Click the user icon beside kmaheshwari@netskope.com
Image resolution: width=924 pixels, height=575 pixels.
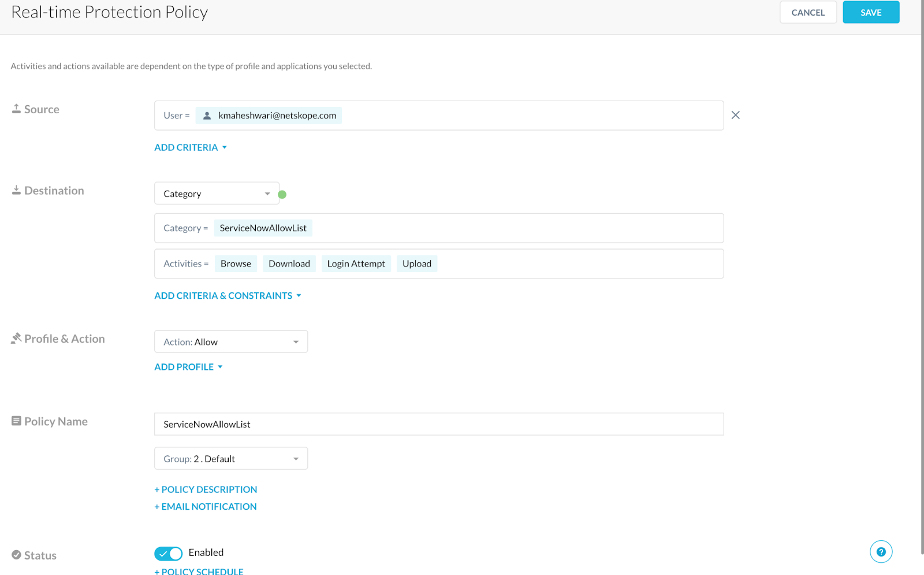pyautogui.click(x=207, y=116)
